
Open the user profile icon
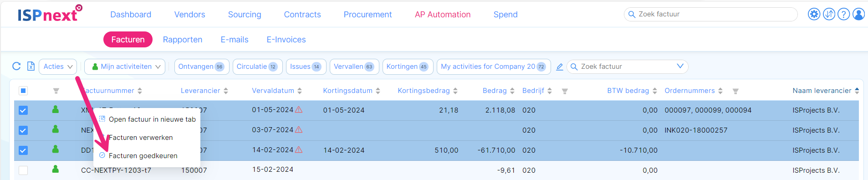pyautogui.click(x=859, y=14)
